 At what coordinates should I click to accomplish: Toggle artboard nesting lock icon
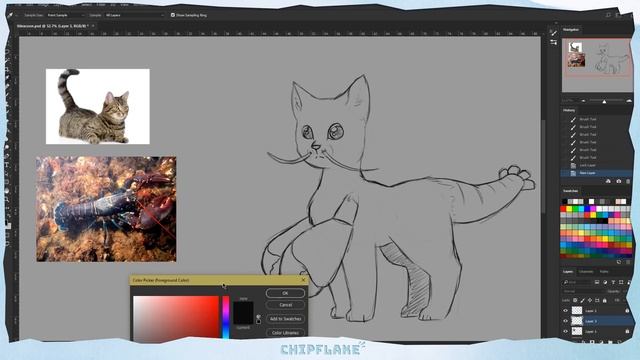(x=597, y=300)
